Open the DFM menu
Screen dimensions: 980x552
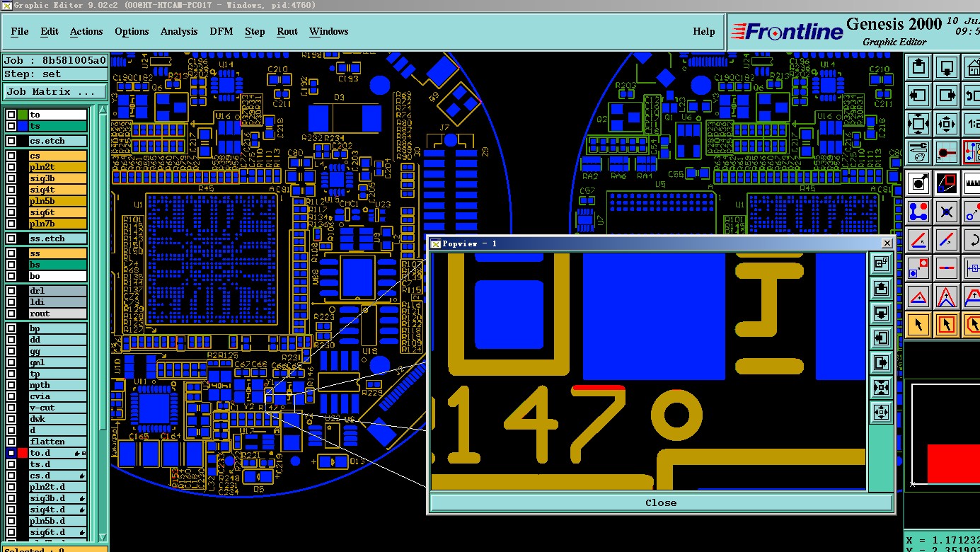[x=221, y=31]
